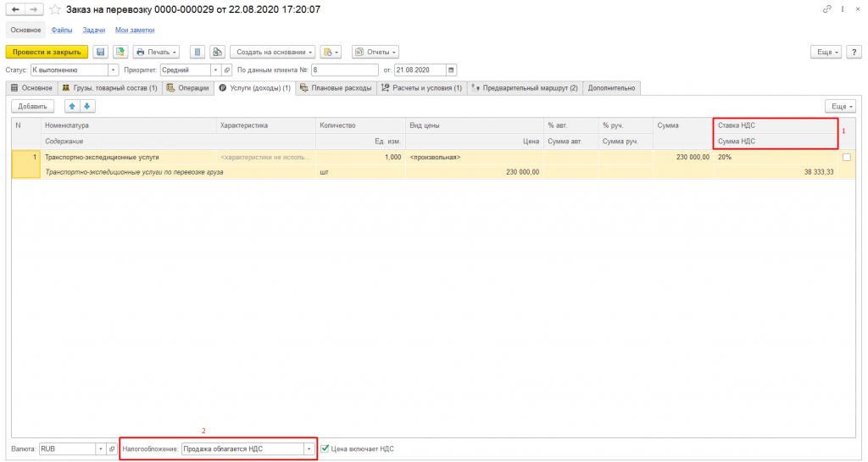Screen dimensions: 868x462
Task: Click the save (floppy disk) icon
Action: click(101, 52)
